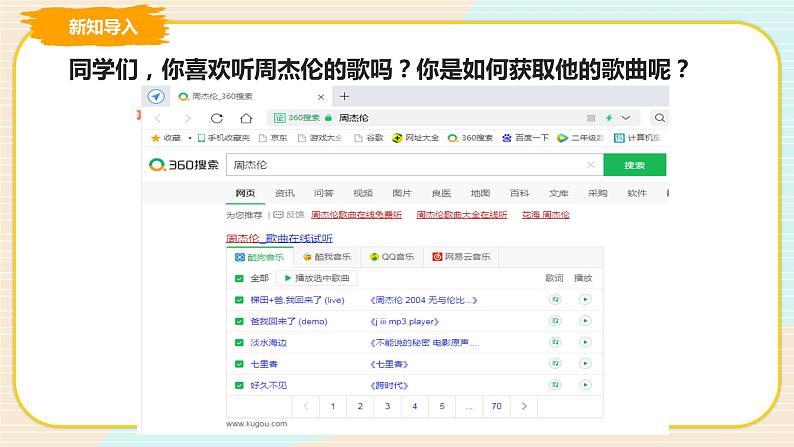Uncheck the 淡水海边 song checkbox
The height and width of the screenshot is (447, 794).
(239, 342)
